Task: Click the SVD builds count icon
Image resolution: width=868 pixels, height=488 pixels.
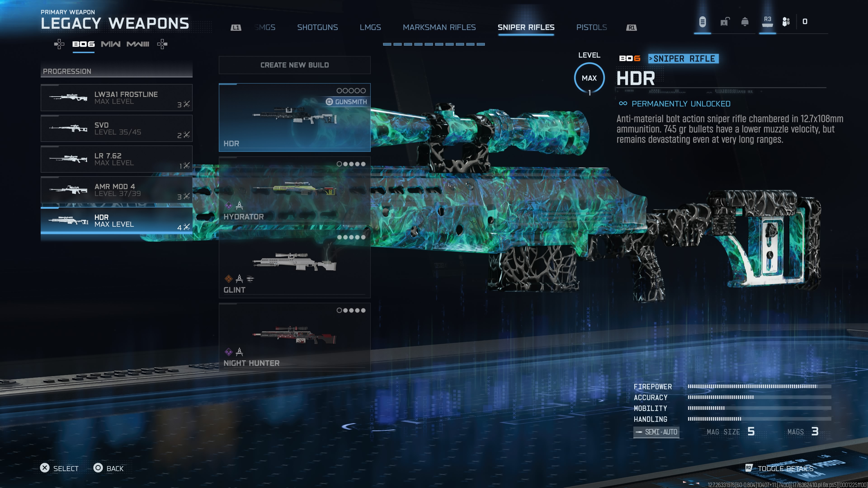Action: [x=187, y=135]
